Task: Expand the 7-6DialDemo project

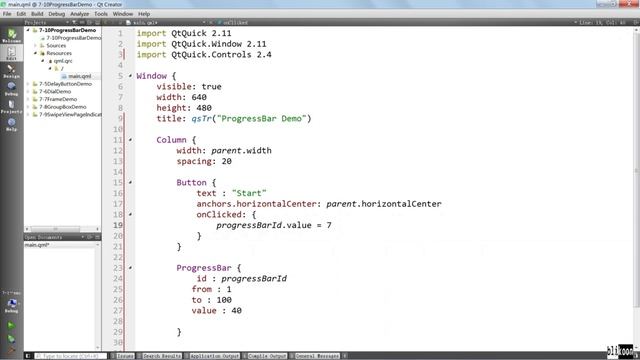Action: 28,91
